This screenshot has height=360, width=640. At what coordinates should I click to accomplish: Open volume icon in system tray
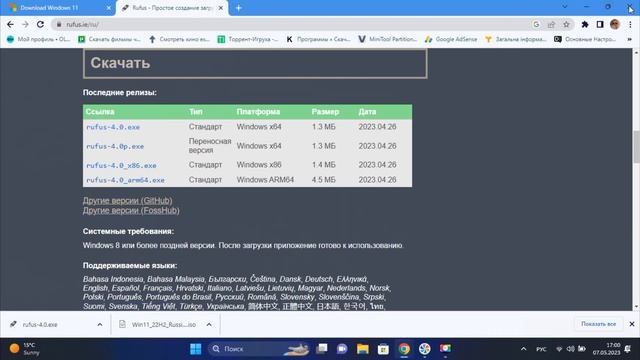pyautogui.click(x=571, y=349)
